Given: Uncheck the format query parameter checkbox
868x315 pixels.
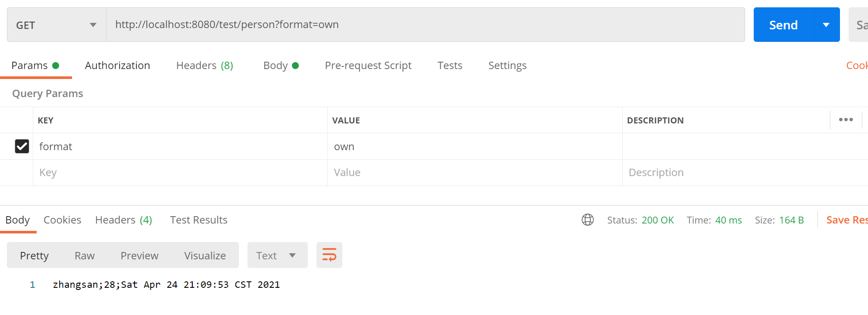Looking at the screenshot, I should click(22, 146).
